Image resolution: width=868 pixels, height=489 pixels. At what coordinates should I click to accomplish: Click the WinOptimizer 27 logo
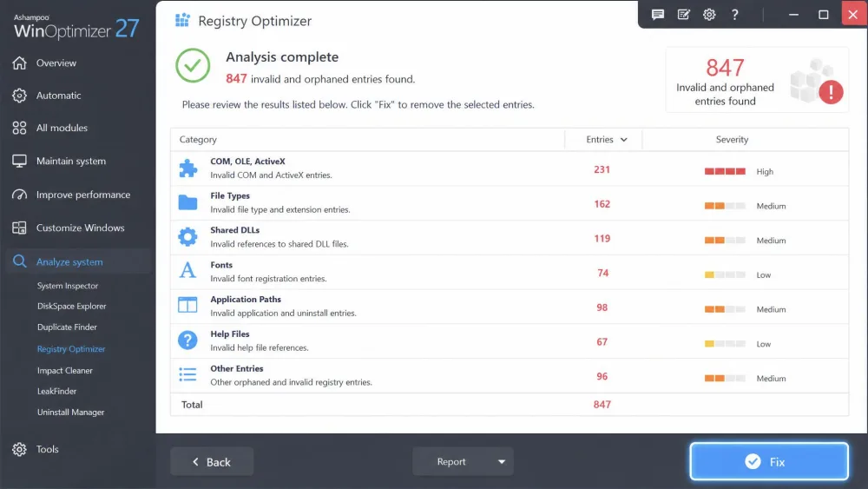pos(76,27)
